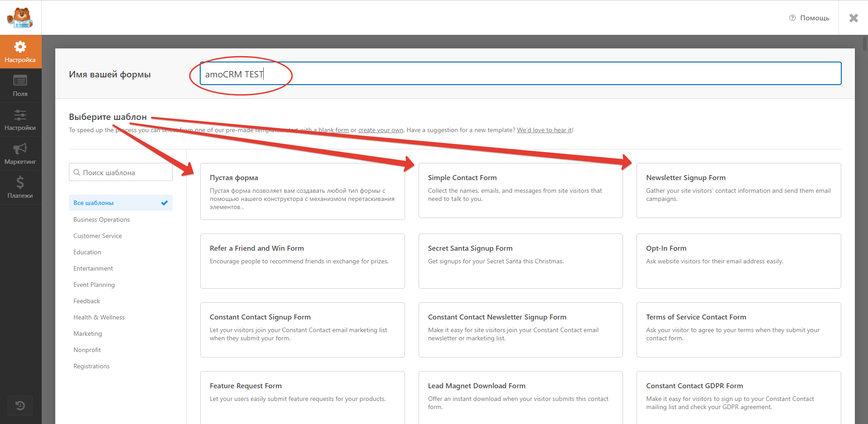Click the Маркетинг megaphone icon
This screenshot has height=424, width=868.
[x=20, y=153]
